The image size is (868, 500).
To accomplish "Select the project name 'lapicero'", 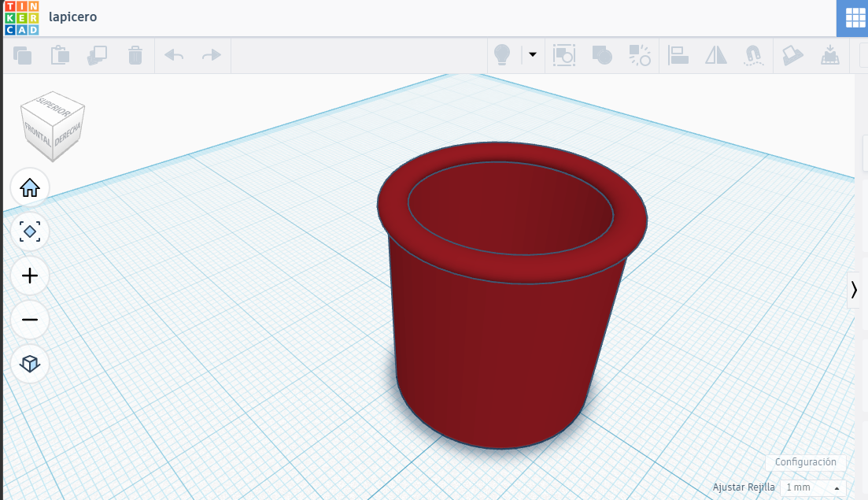I will pos(72,17).
